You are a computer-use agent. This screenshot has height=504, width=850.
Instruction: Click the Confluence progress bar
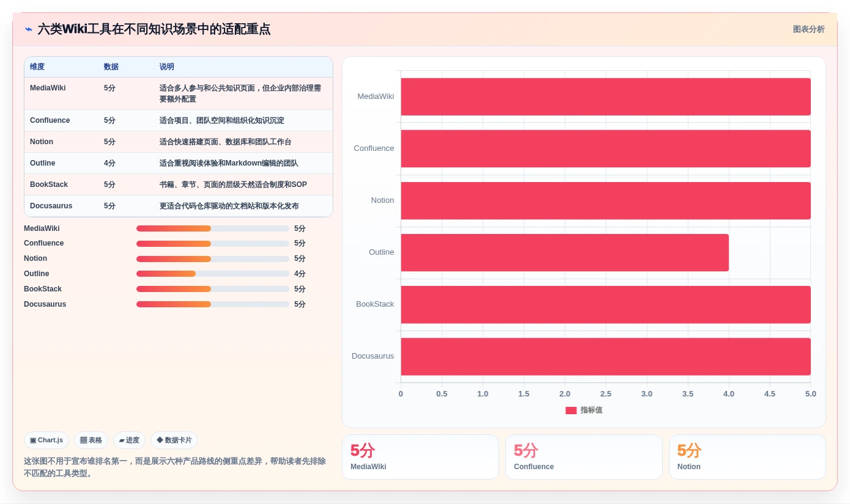coord(213,243)
